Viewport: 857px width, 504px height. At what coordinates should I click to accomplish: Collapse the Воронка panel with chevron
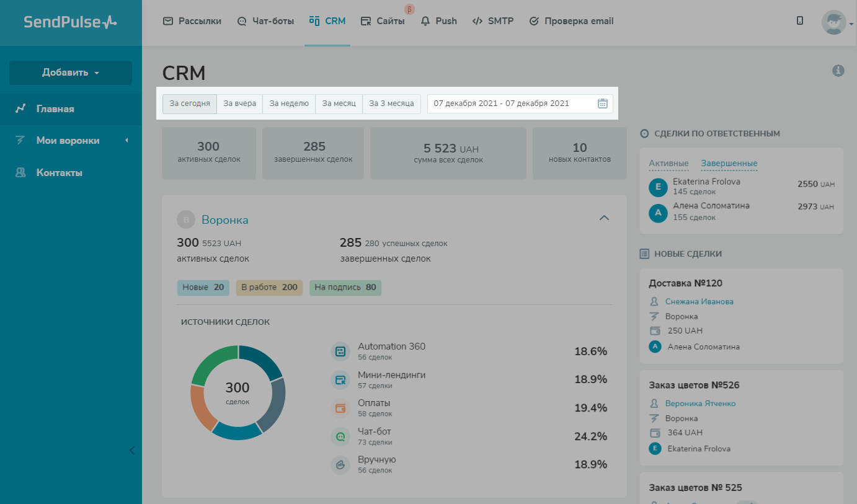[x=604, y=218]
